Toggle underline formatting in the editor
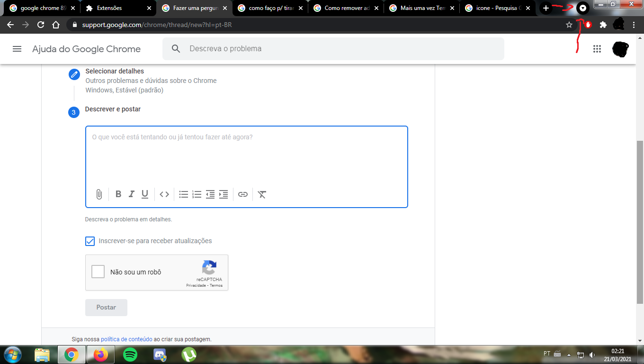644x364 pixels. click(x=145, y=194)
